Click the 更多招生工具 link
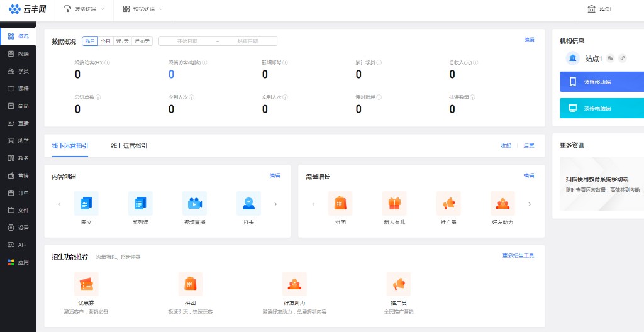The height and width of the screenshot is (332, 644). click(518, 255)
